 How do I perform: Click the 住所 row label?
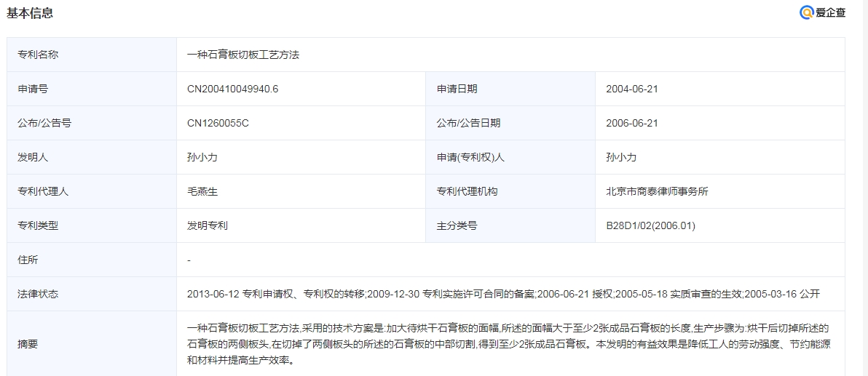coord(28,260)
